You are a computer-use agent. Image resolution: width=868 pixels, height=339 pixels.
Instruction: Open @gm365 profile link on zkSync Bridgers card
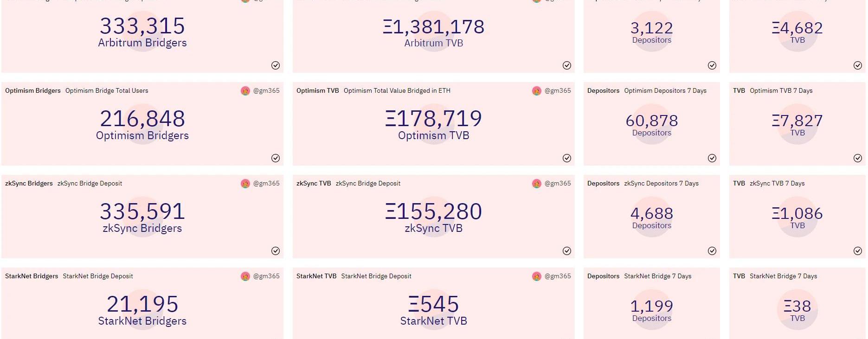[266, 184]
